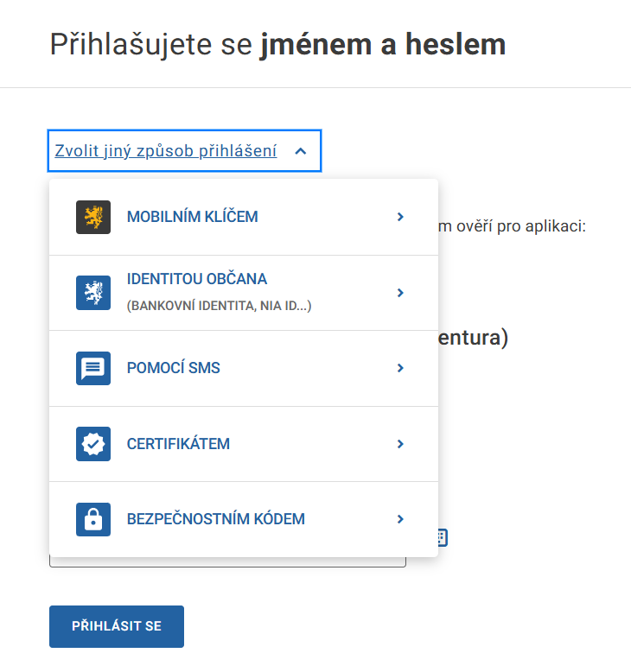
Task: Click the arrow next to Bezpečnostním kódem
Action: click(400, 519)
